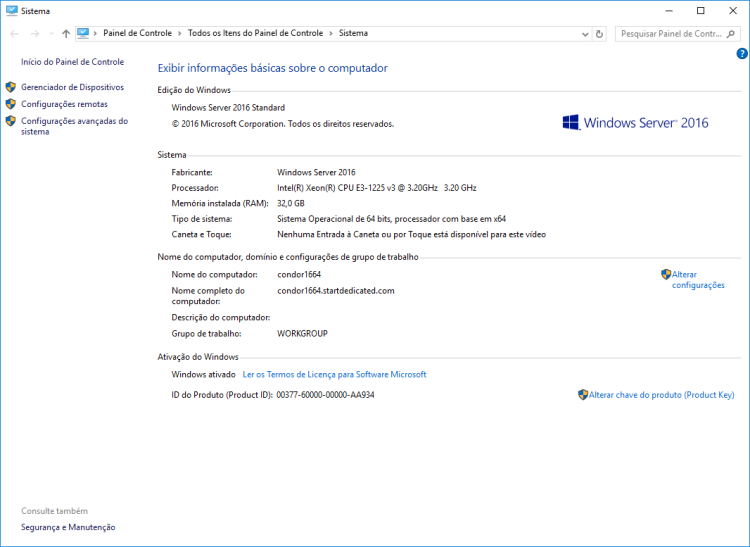
Task: Click Alterar chave do produto (Product Key)
Action: 662,395
